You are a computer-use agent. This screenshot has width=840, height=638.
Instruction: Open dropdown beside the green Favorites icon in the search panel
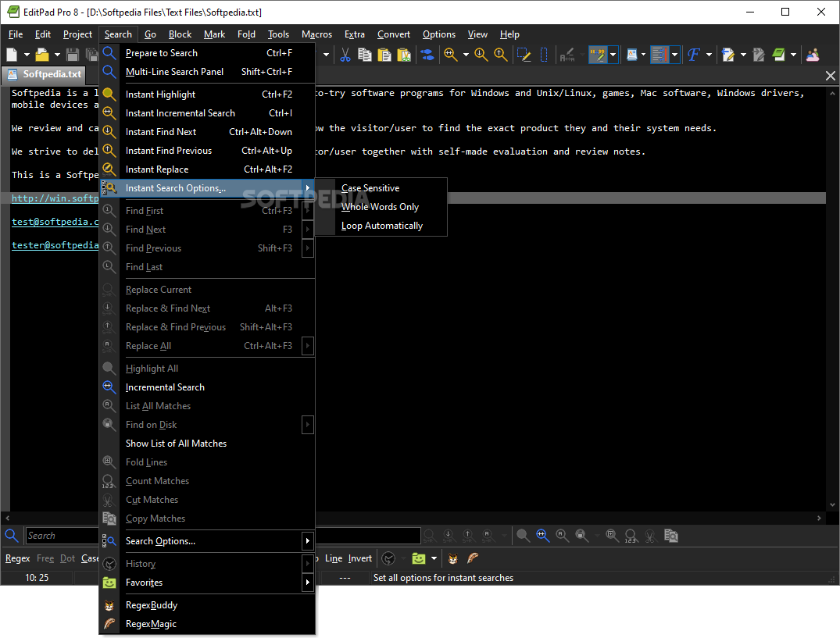click(434, 559)
